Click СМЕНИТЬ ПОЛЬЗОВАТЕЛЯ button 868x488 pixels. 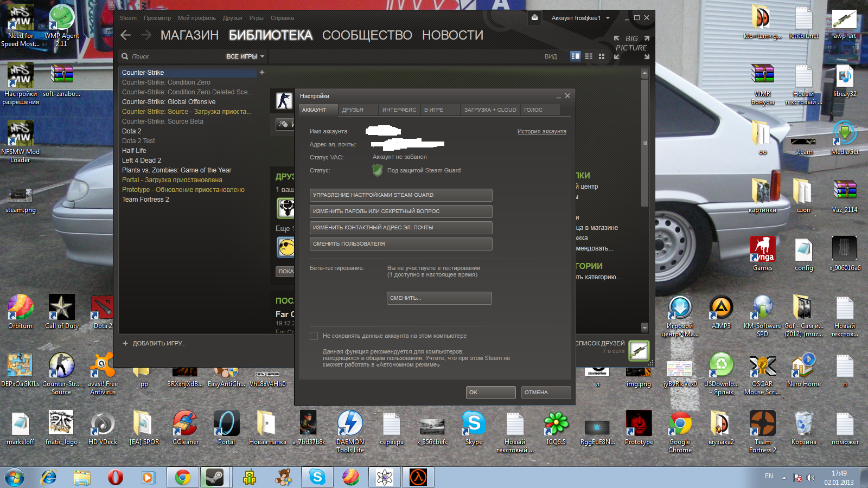(x=401, y=244)
